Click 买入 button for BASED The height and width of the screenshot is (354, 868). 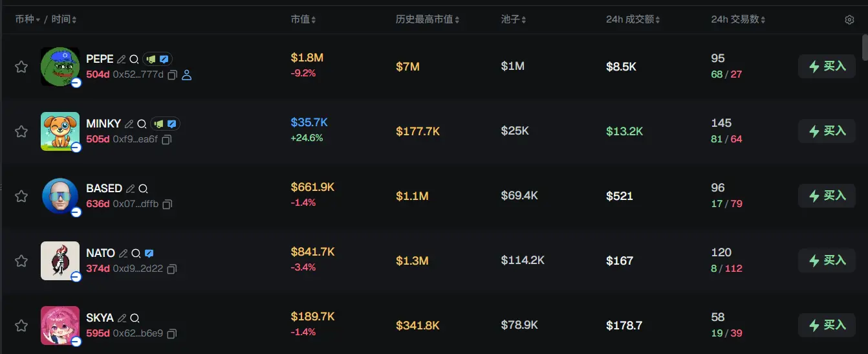(x=827, y=195)
